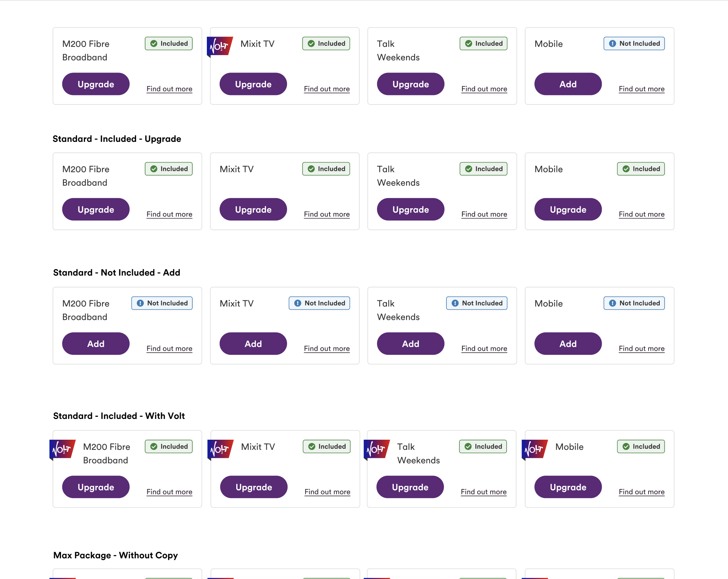Click Volt logo on M200 Fibre Broadband card

click(62, 449)
